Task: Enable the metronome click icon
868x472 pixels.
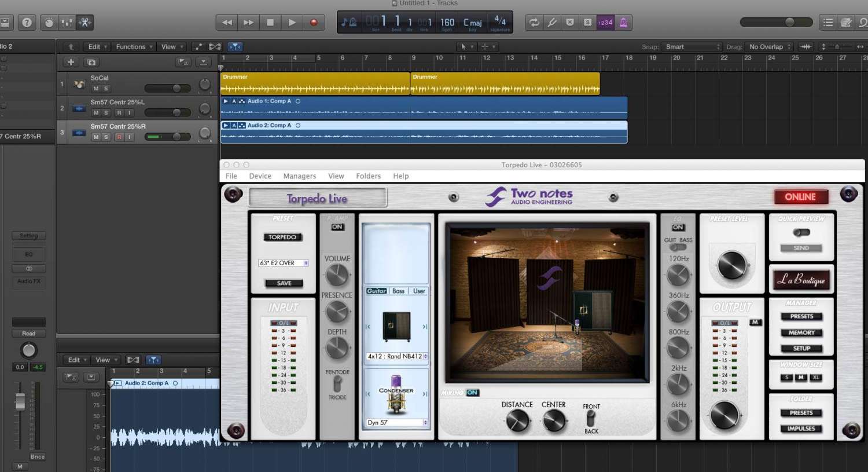Action: 623,23
